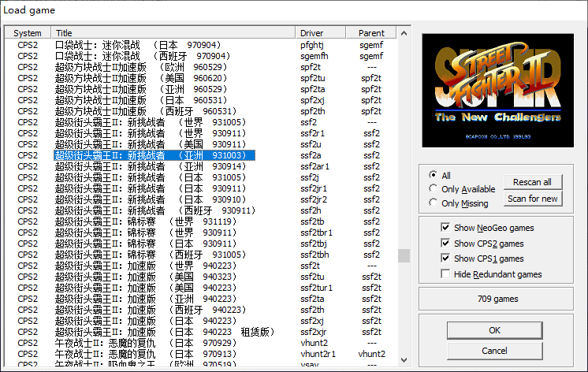Click the Scan for new button
Image resolution: width=588 pixels, height=372 pixels.
click(533, 199)
